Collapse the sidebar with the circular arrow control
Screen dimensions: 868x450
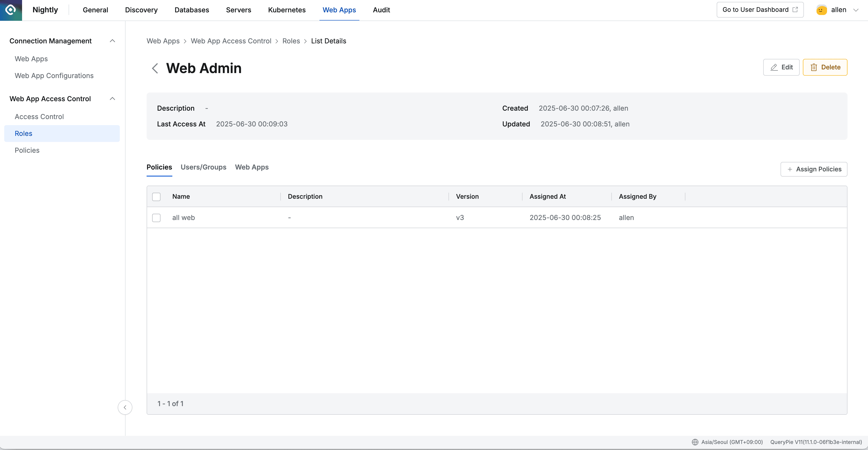click(125, 407)
